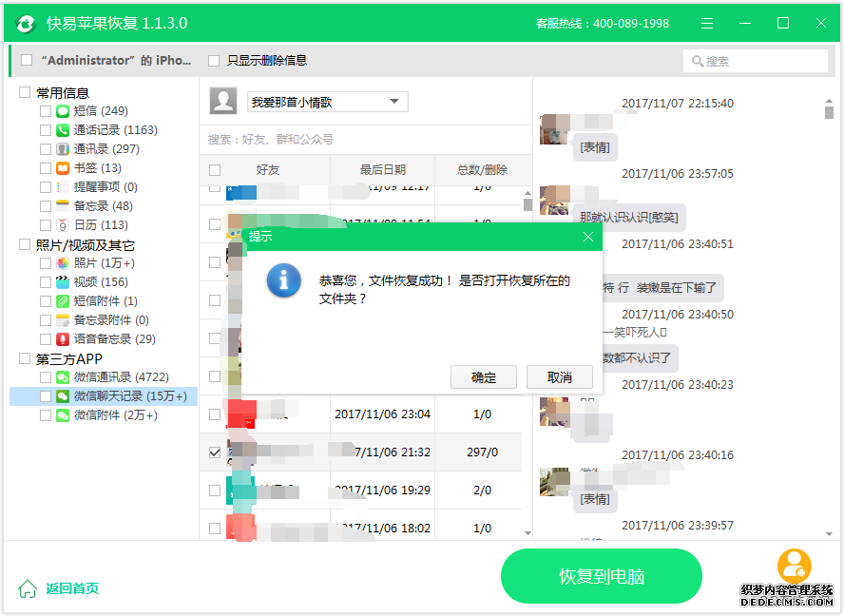Viewport: 844px width, 616px height.
Task: Click 取消 in the dialog
Action: pyautogui.click(x=559, y=377)
